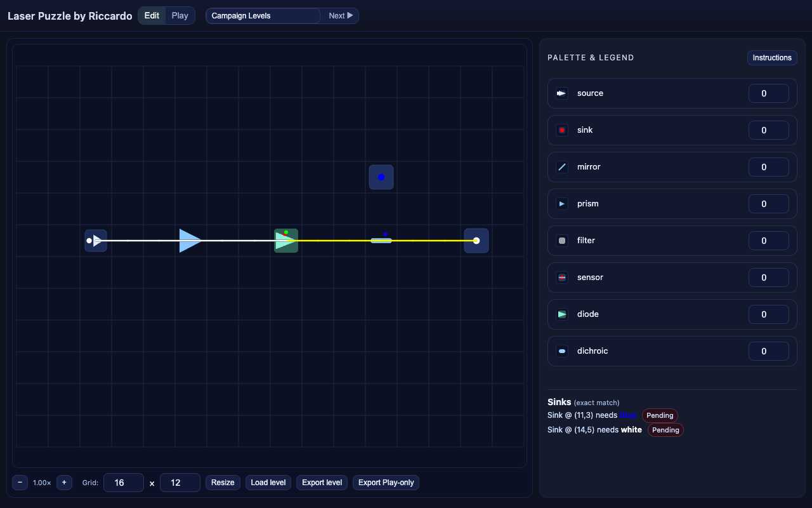Click the sensor count field
812x508 pixels.
(769, 277)
